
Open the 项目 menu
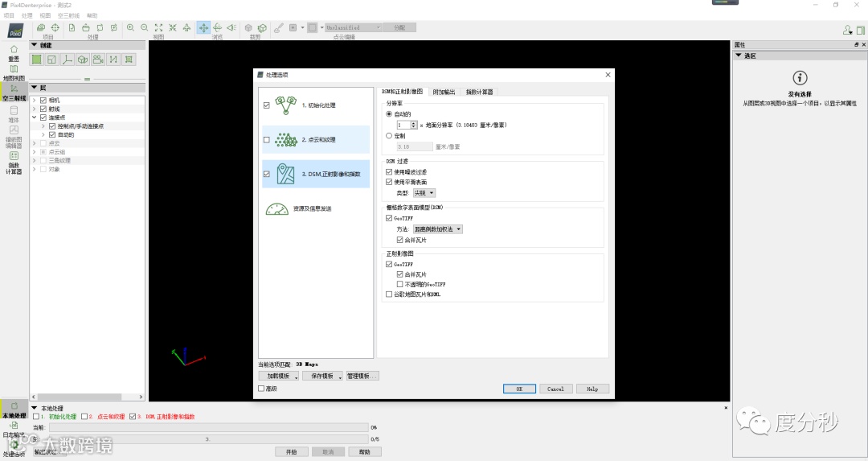(x=9, y=15)
